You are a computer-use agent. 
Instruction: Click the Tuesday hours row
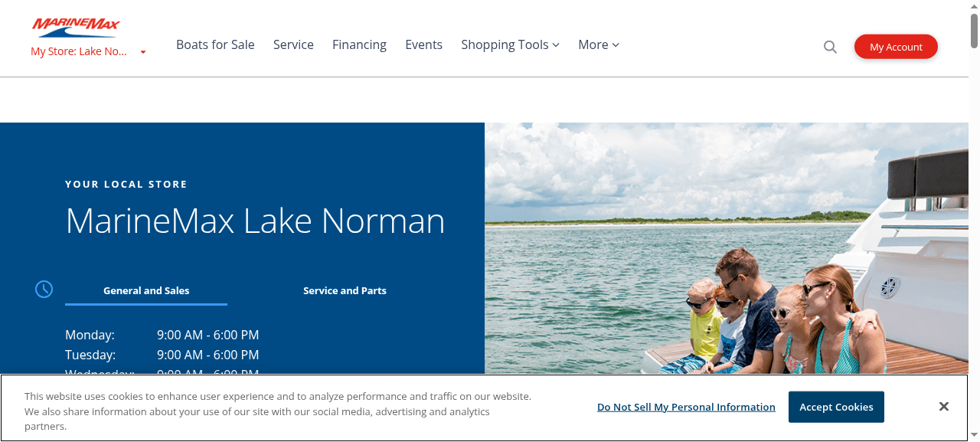pos(162,355)
